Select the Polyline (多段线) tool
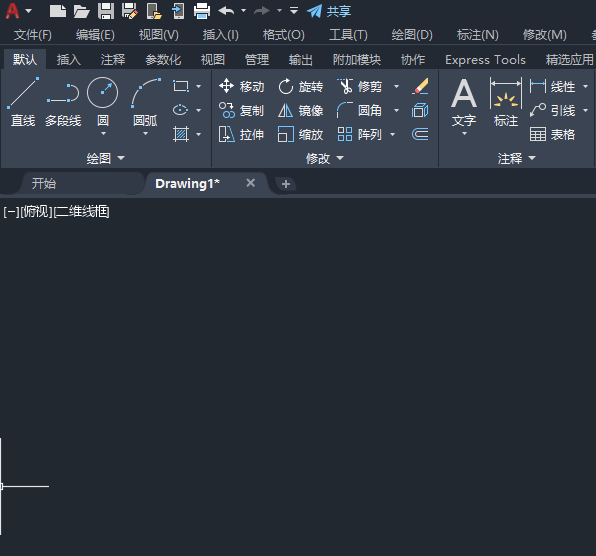596x556 pixels. pos(63,102)
